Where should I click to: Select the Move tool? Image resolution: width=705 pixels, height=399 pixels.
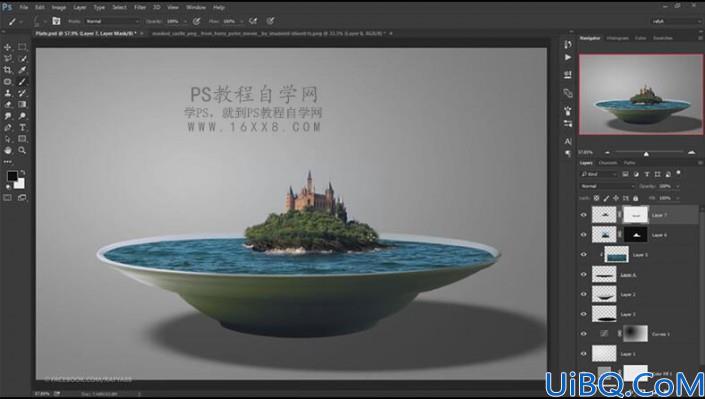[8, 47]
